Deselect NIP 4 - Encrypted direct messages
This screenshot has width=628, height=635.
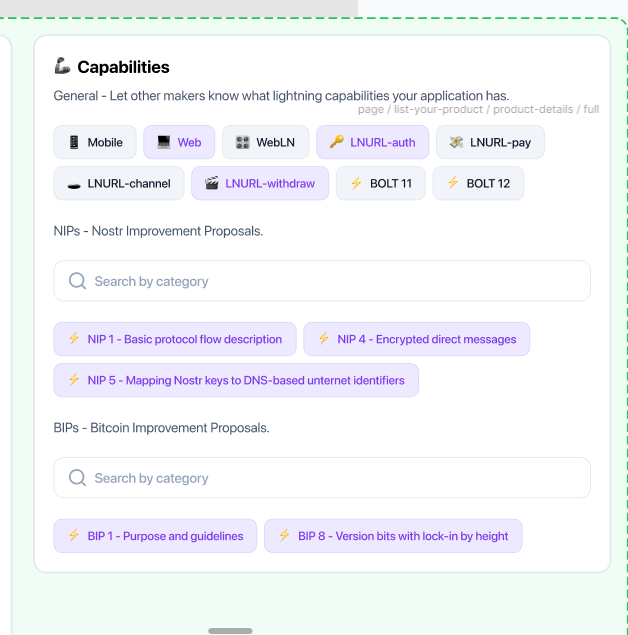click(416, 339)
